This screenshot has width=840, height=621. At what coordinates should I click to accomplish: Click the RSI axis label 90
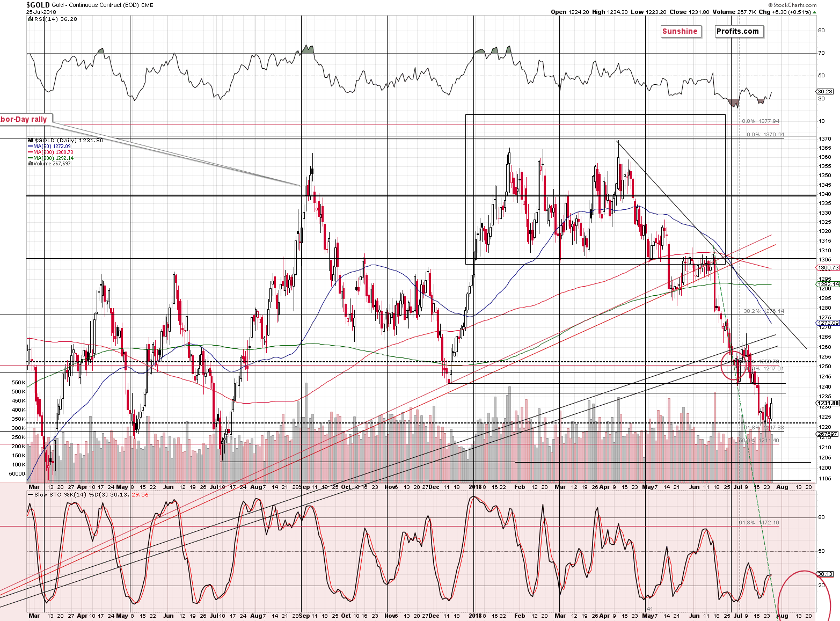tap(821, 31)
